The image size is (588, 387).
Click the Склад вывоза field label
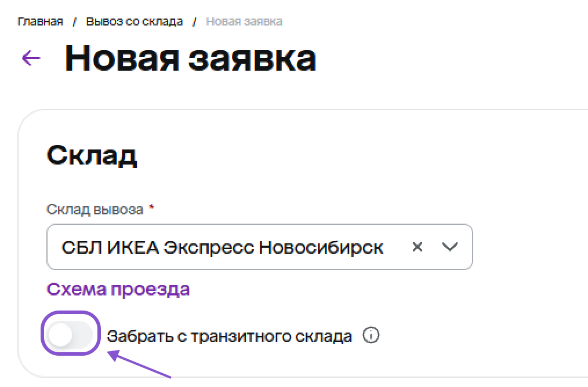coord(95,209)
